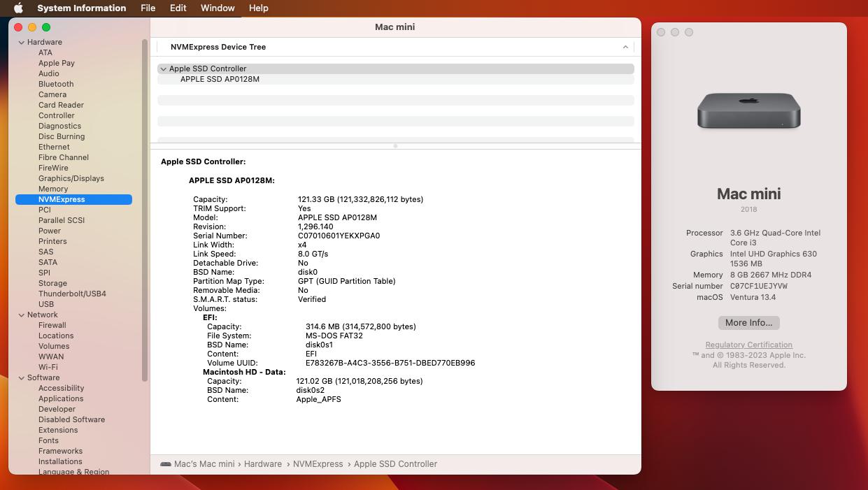This screenshot has width=868, height=490.
Task: Select SPI in the sidebar
Action: point(44,273)
